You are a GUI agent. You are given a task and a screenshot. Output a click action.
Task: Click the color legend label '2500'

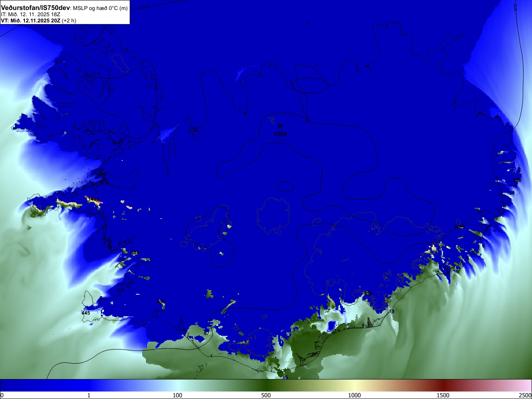(525, 395)
